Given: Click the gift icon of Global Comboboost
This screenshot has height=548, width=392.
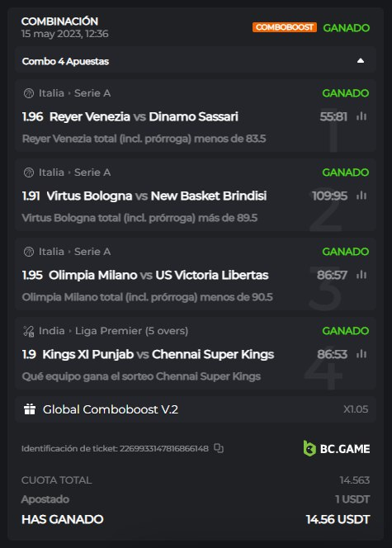Looking at the screenshot, I should (x=30, y=409).
